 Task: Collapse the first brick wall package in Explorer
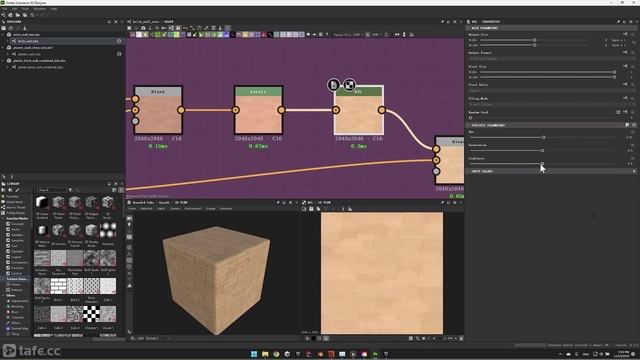(4, 35)
